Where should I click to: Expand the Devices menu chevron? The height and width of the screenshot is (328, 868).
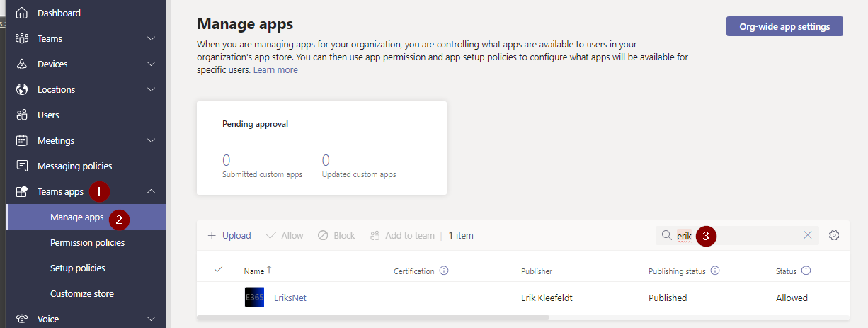tap(151, 64)
